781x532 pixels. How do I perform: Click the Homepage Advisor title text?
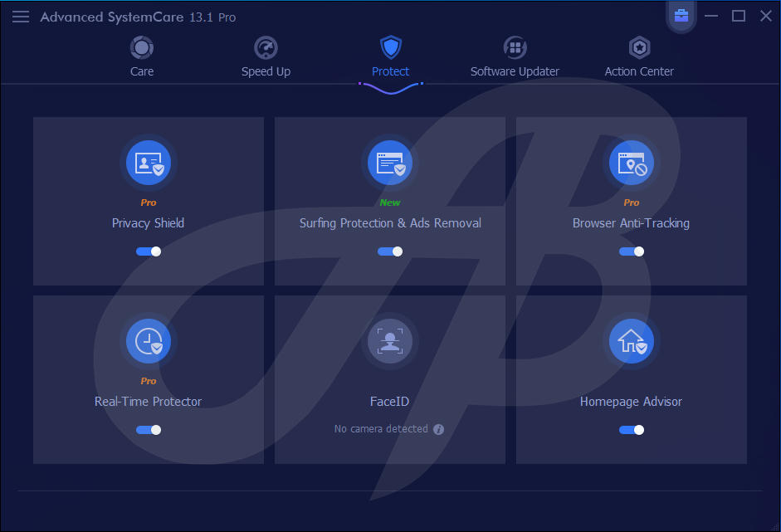click(x=631, y=402)
